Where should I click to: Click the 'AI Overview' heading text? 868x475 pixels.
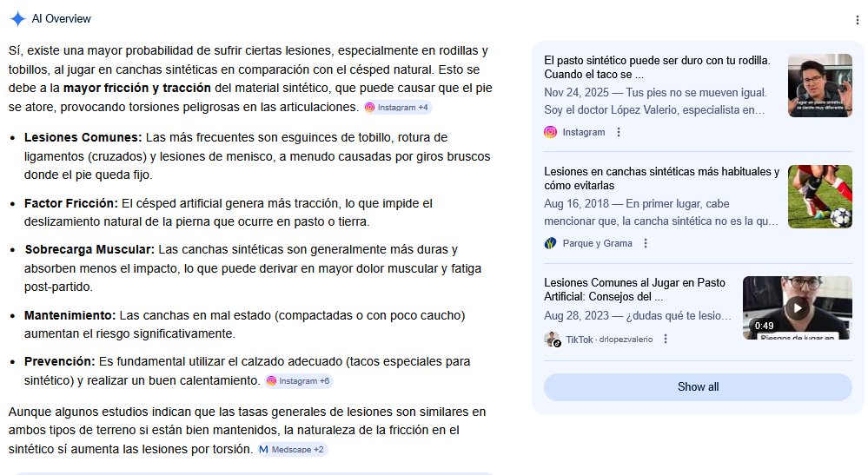(61, 19)
